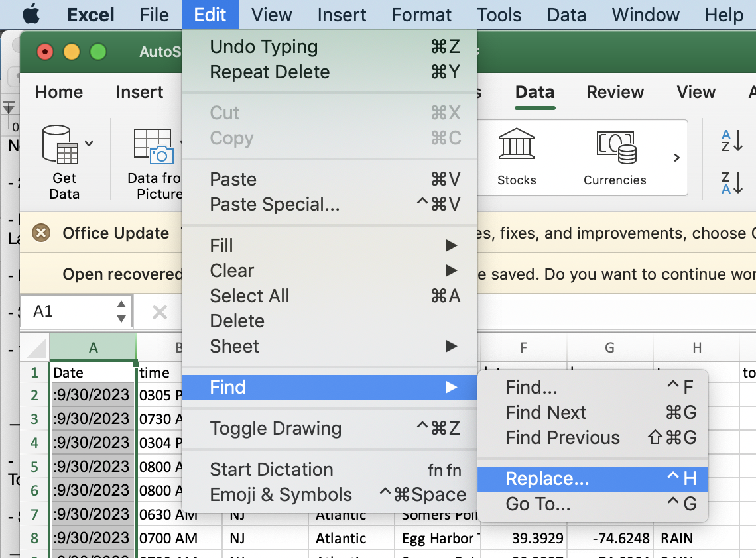Sort descending Z to A
This screenshot has height=558, width=756.
[x=731, y=183]
